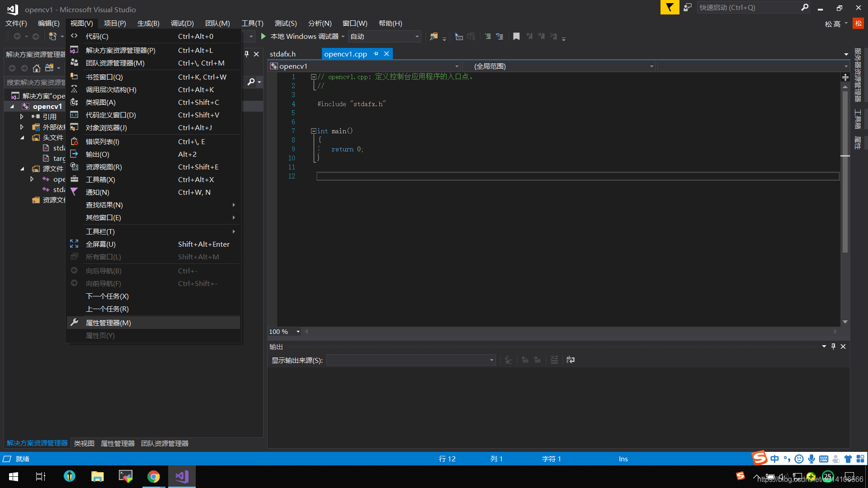This screenshot has width=868, height=488.
Task: Click the 对象浏览器(J) icon
Action: coord(74,127)
